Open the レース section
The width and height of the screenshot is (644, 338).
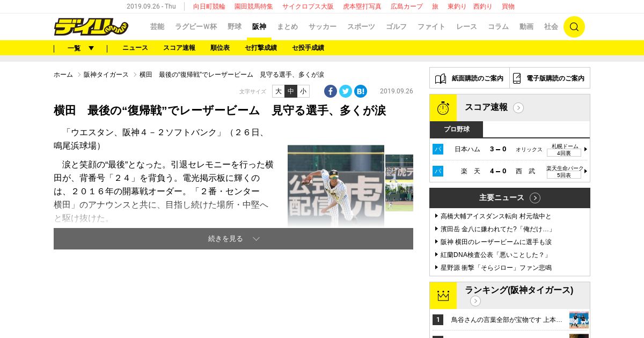click(x=466, y=27)
